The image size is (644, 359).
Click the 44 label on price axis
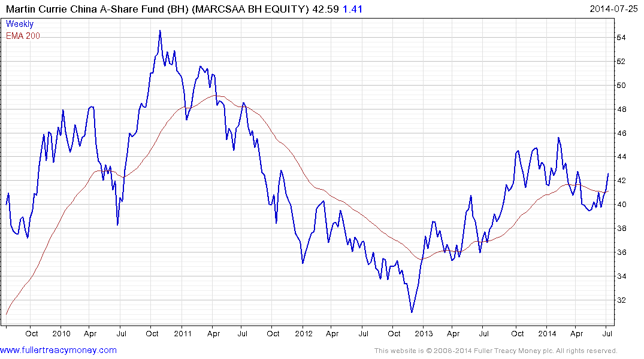tap(621, 157)
